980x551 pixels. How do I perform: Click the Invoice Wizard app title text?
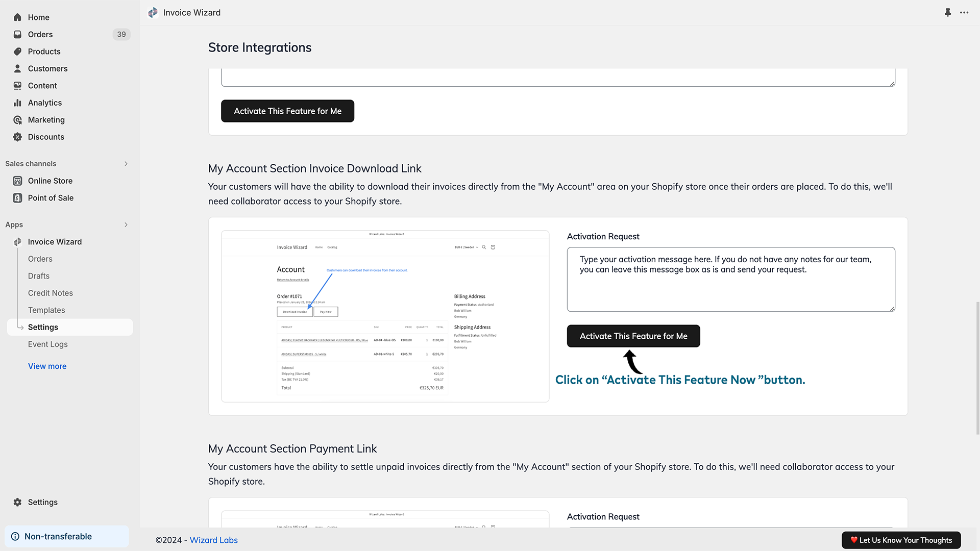tap(192, 13)
